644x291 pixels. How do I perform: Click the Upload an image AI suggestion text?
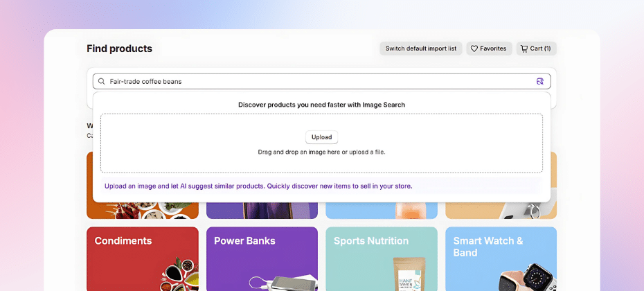click(x=258, y=186)
